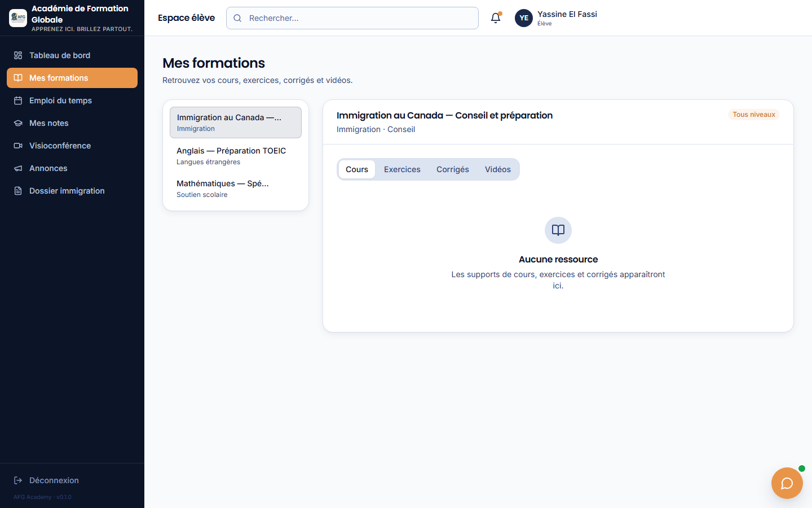
Task: Select the Cours tab
Action: (x=357, y=169)
